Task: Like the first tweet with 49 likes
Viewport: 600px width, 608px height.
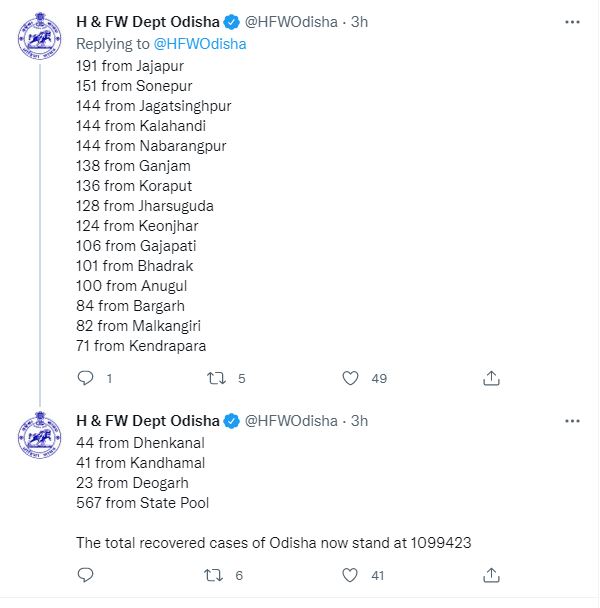Action: [x=350, y=378]
